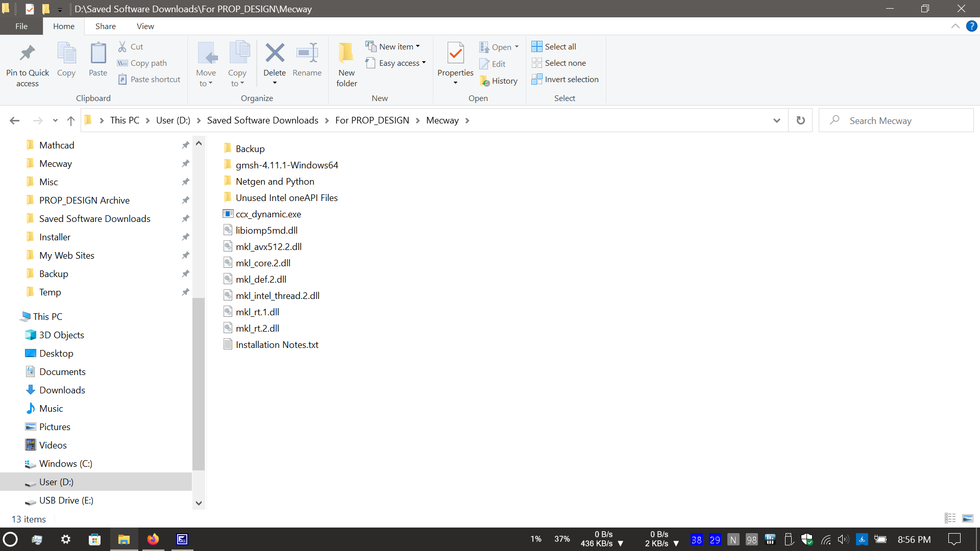Click the Paste clipboard icon
Screen dimensions: 980x551
coord(98,54)
